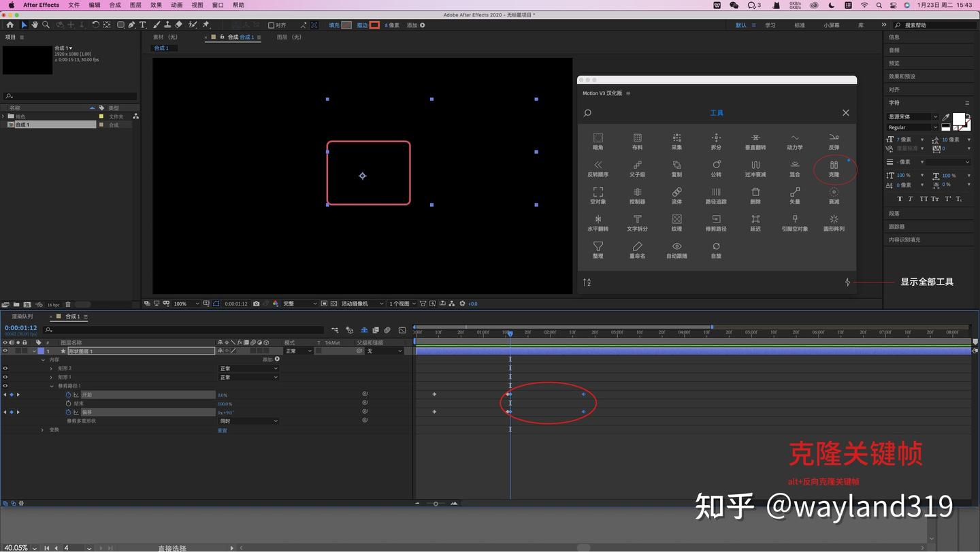Click the 填充 fill options link

[x=334, y=25]
